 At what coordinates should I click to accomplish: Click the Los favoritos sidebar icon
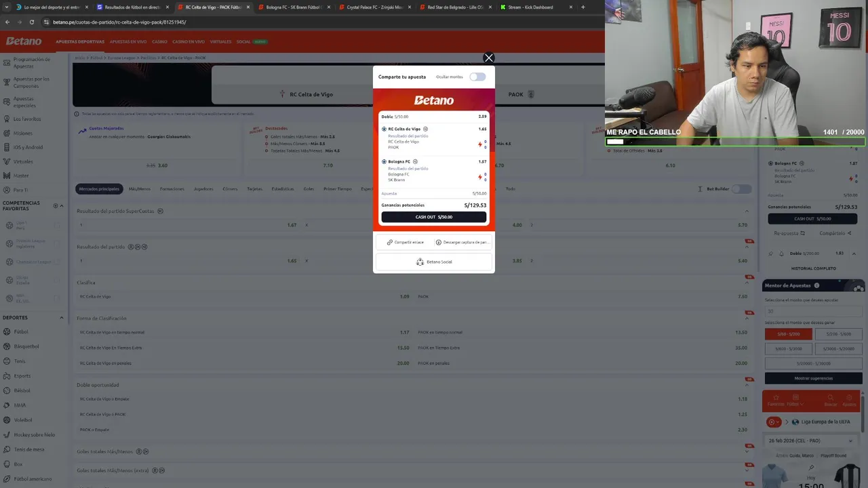(6, 119)
